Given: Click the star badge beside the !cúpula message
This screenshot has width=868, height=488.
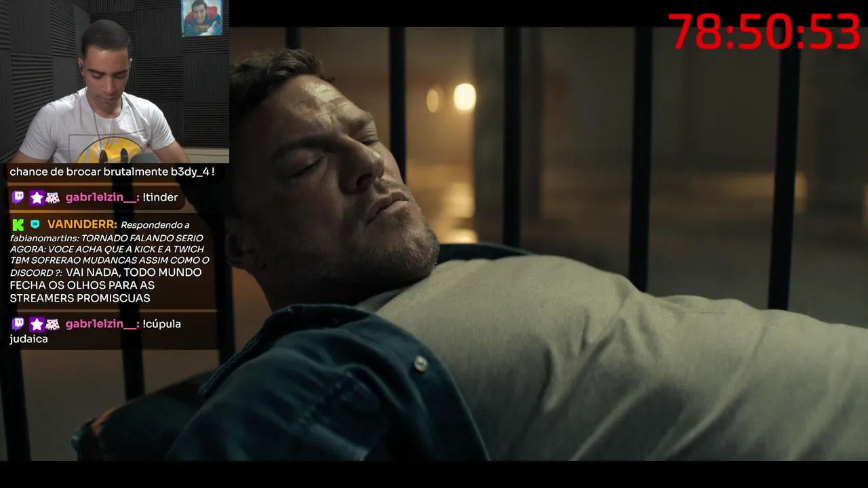Looking at the screenshot, I should (37, 324).
